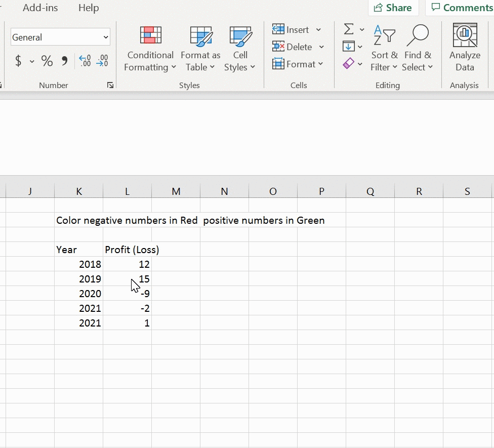Apply Comma Style number format
494x448 pixels.
click(x=64, y=61)
